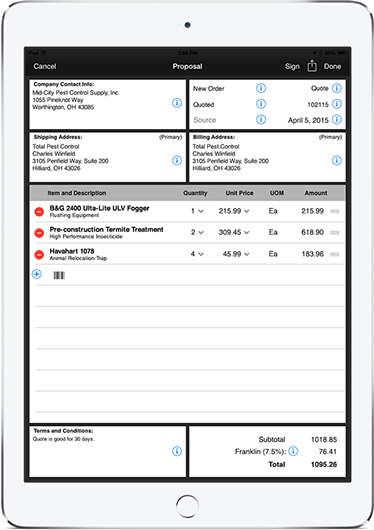This screenshot has height=530, width=374.
Task: Tap Mid-City Pest Control Supply company name
Action: click(76, 93)
